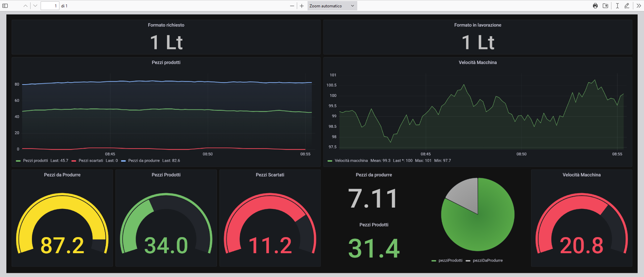The width and height of the screenshot is (644, 277).
Task: Click the Last: 45.7 legend value
Action: (59, 161)
